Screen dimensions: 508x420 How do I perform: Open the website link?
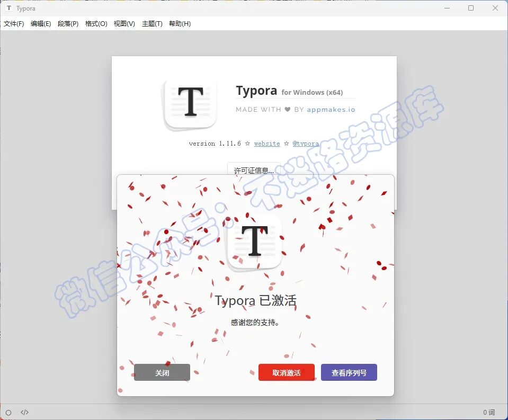pos(267,144)
